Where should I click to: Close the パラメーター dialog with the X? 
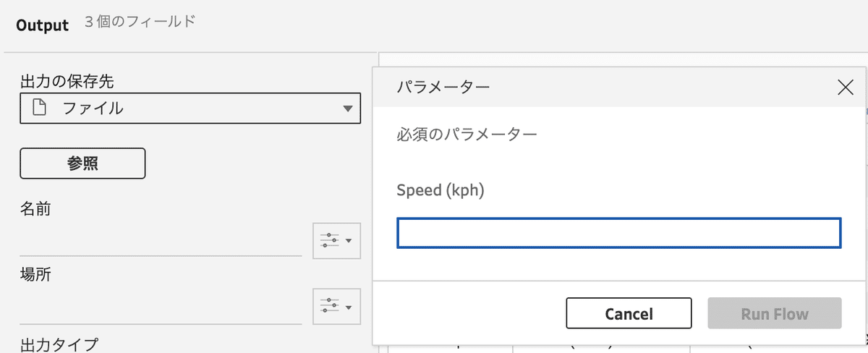[x=845, y=88]
